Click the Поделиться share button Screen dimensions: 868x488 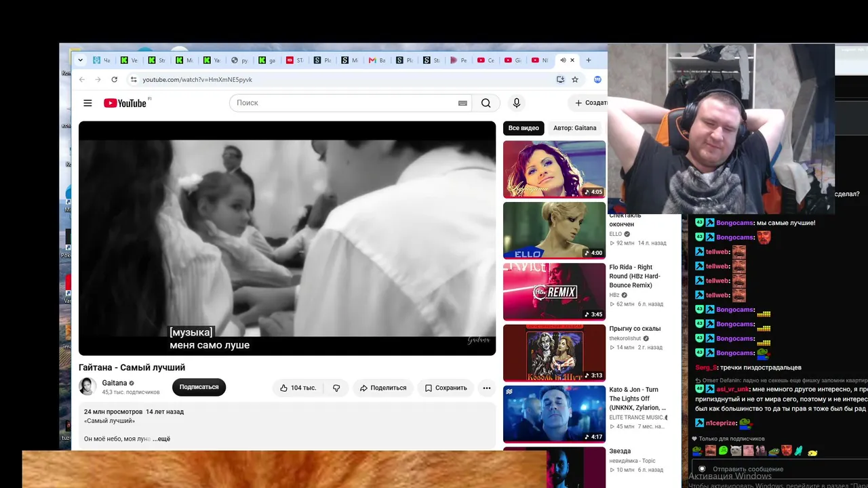[x=383, y=388]
